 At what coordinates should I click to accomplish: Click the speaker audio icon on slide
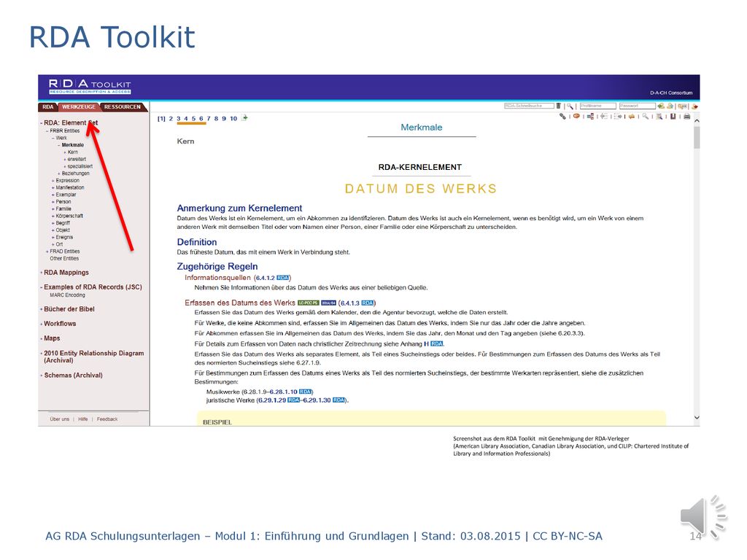click(703, 517)
